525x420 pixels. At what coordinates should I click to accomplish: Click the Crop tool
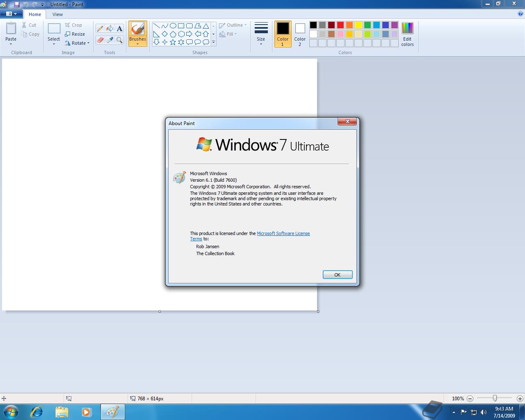click(x=73, y=25)
